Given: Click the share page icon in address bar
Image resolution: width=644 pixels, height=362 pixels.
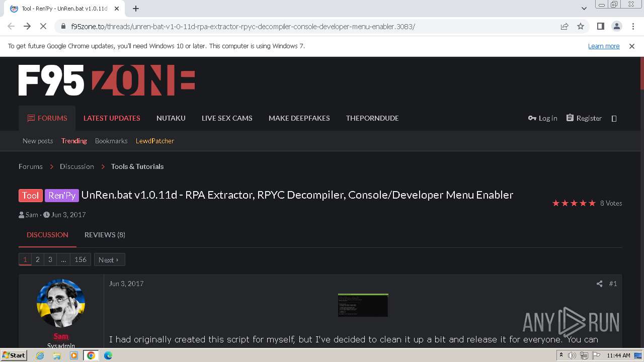Looking at the screenshot, I should 565,26.
